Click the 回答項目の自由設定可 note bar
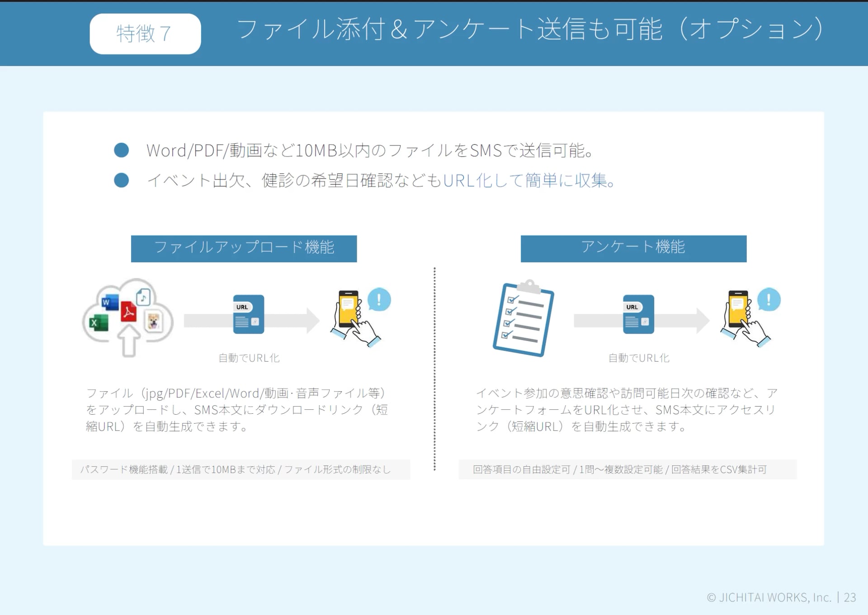This screenshot has width=868, height=615. (x=627, y=469)
